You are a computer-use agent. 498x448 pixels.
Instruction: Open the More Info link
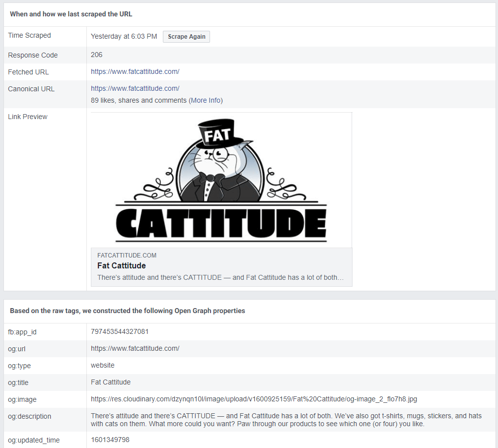206,100
